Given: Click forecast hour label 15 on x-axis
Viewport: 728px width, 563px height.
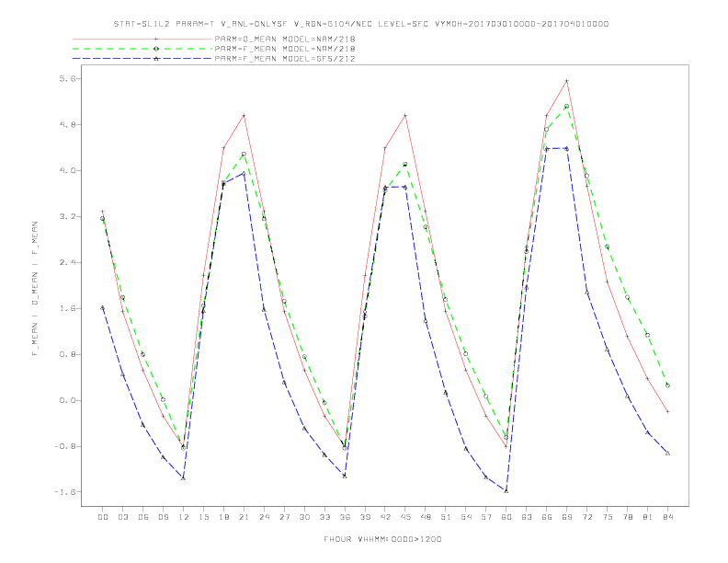Looking at the screenshot, I should [203, 518].
